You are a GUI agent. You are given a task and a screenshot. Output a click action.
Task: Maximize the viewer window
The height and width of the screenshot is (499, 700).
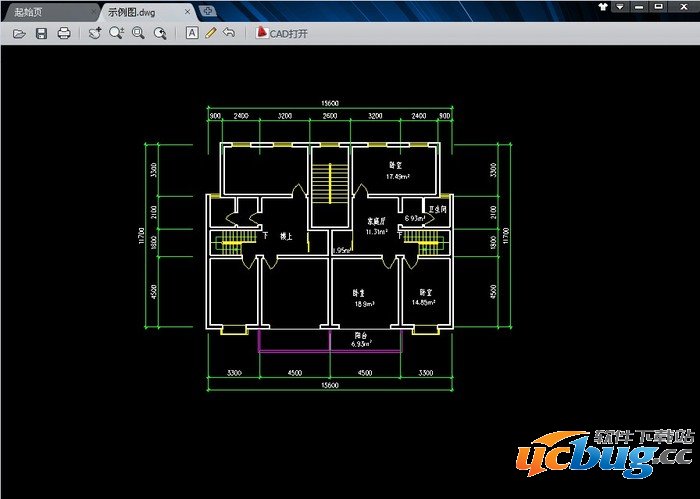658,7
